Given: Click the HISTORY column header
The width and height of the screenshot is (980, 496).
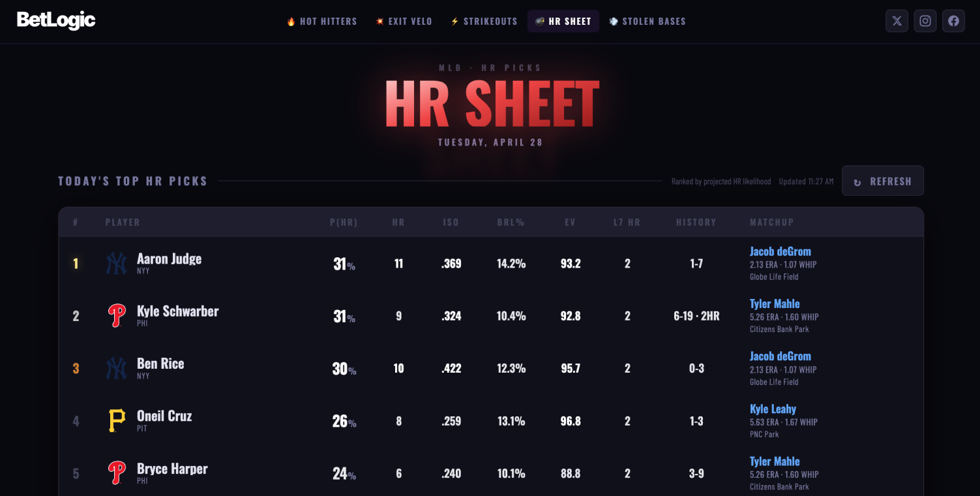Looking at the screenshot, I should point(696,223).
